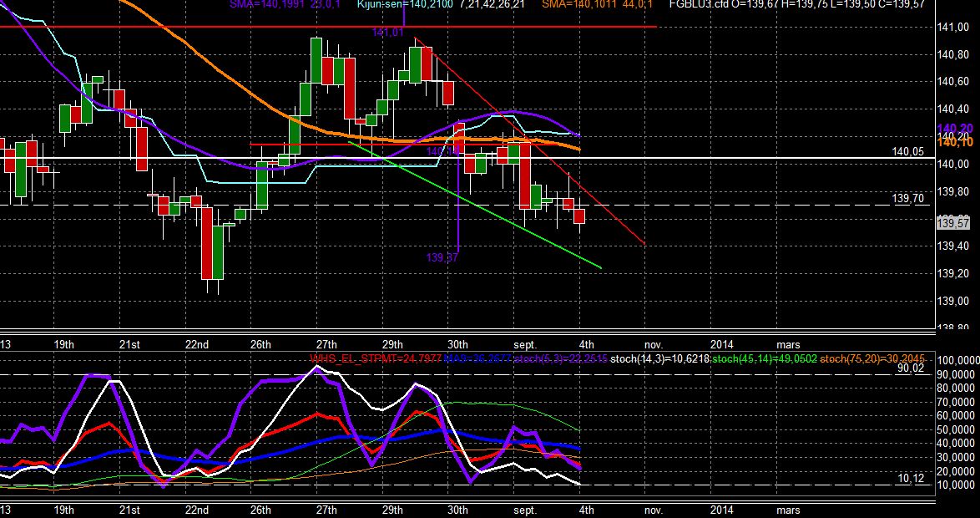Image resolution: width=980 pixels, height=518 pixels.
Task: Click the 70,0000 indicator scale label
Action: [x=957, y=402]
